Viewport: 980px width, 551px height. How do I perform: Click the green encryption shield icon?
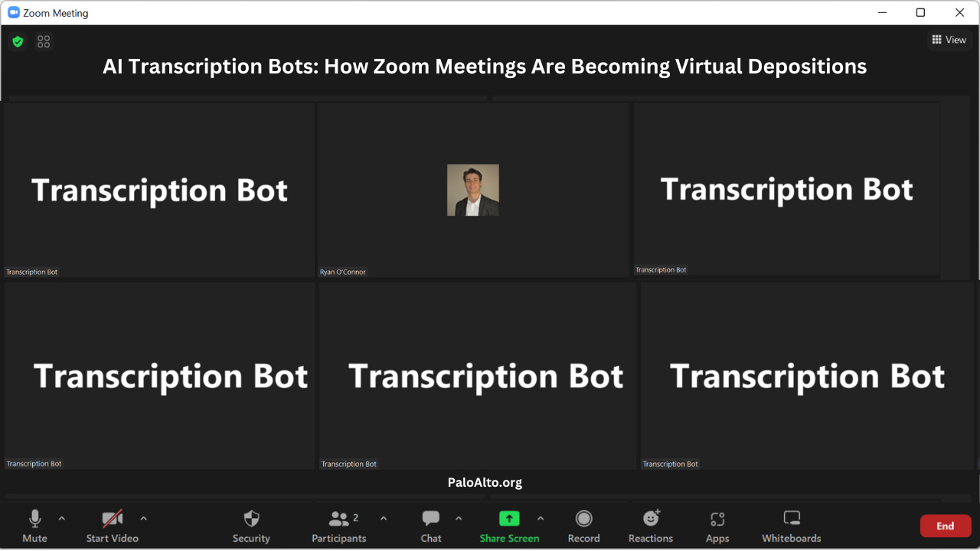coord(18,41)
